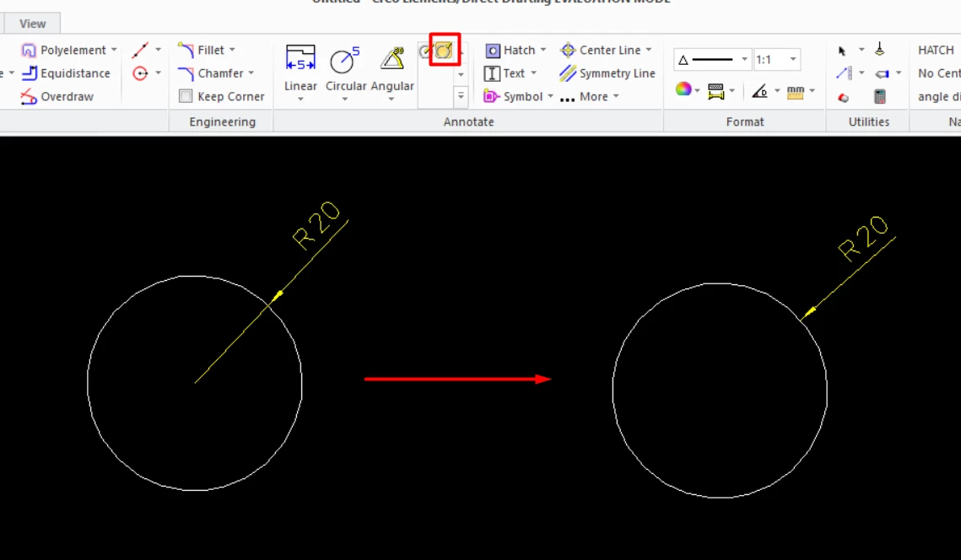The height and width of the screenshot is (560, 961).
Task: Switch to the View tab
Action: tap(32, 24)
